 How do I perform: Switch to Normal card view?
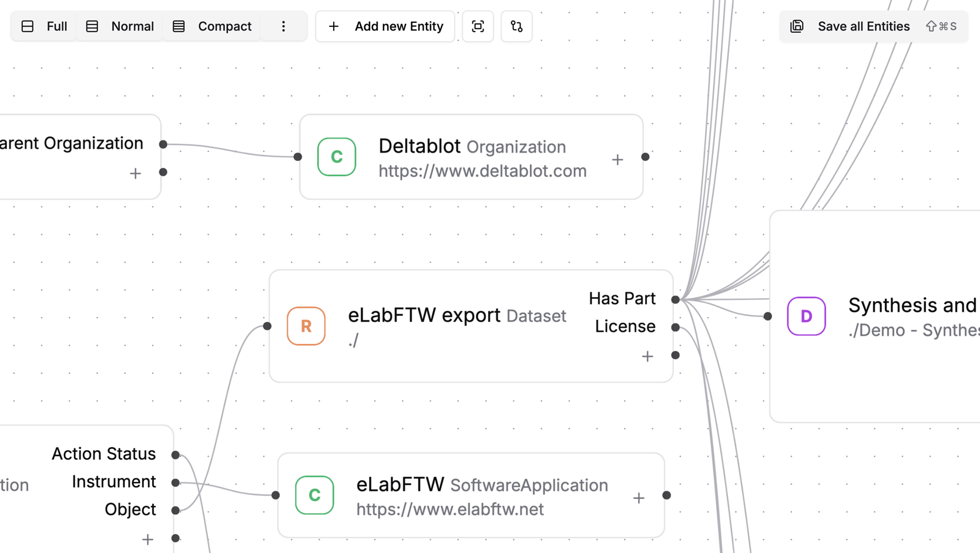(119, 26)
